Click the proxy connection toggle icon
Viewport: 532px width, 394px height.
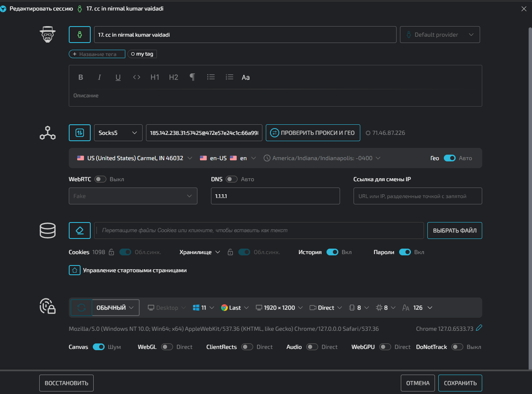coord(80,133)
